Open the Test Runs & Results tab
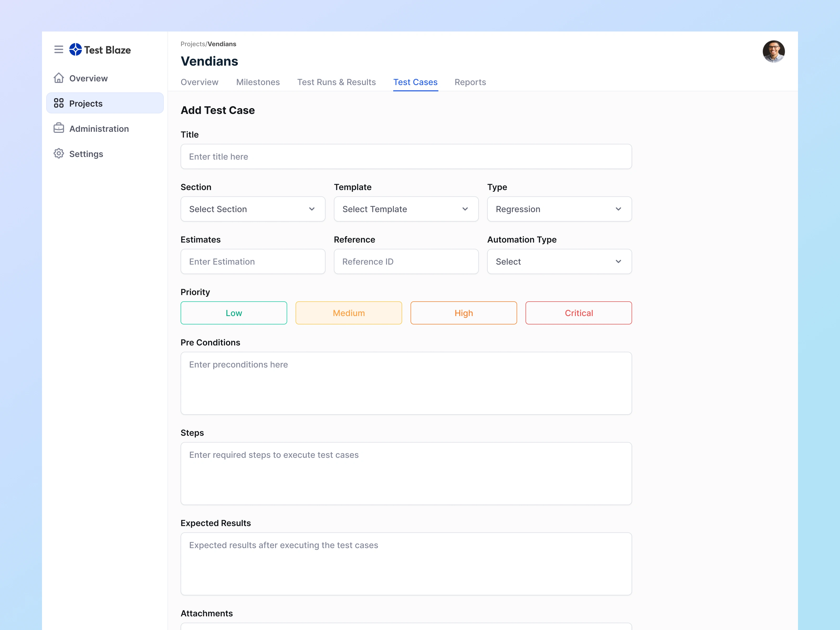 coord(337,82)
